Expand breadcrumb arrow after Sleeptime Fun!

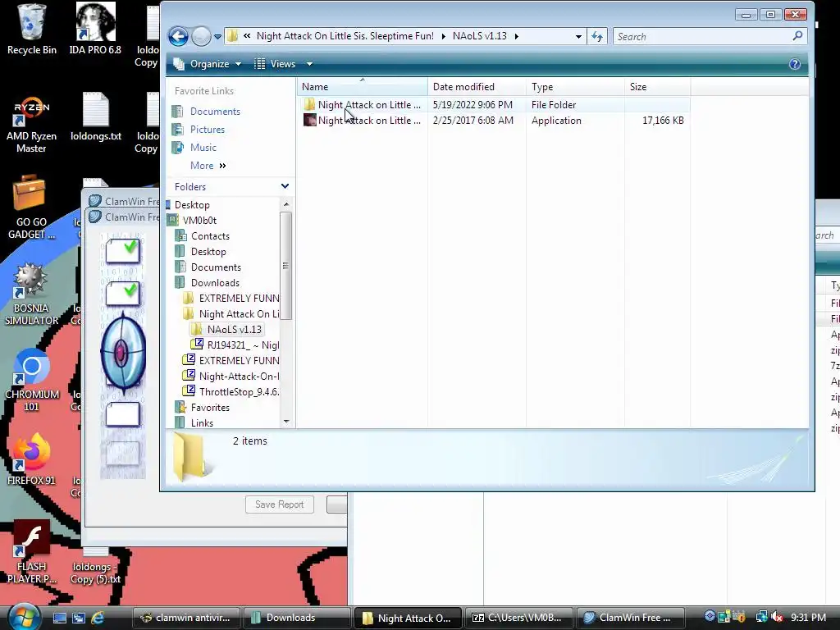tap(443, 36)
